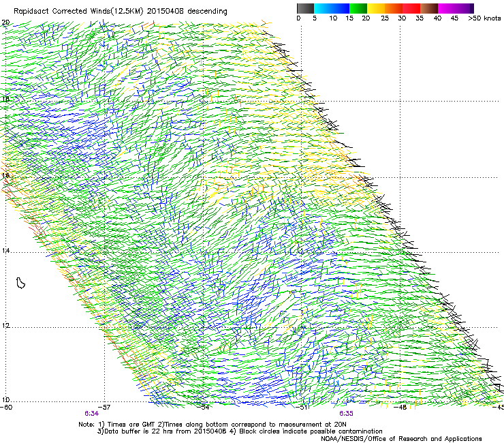
Task: Click the 18 latitude axis label
Action: [x=5, y=99]
